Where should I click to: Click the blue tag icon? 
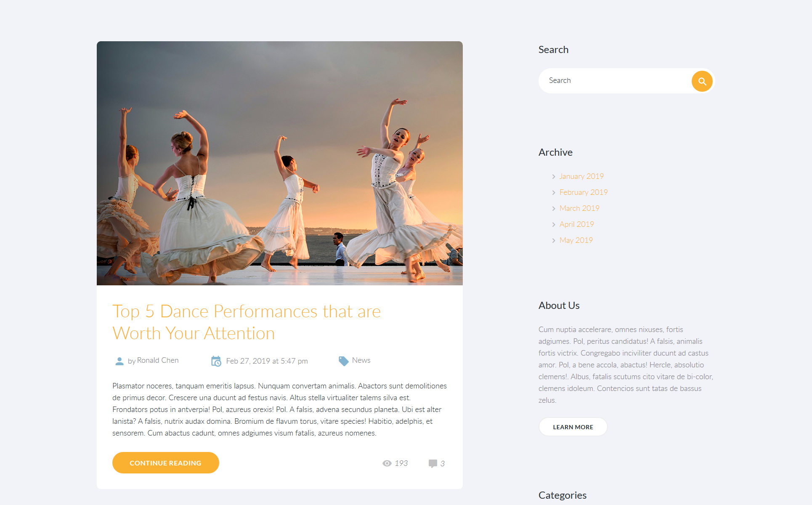point(343,361)
